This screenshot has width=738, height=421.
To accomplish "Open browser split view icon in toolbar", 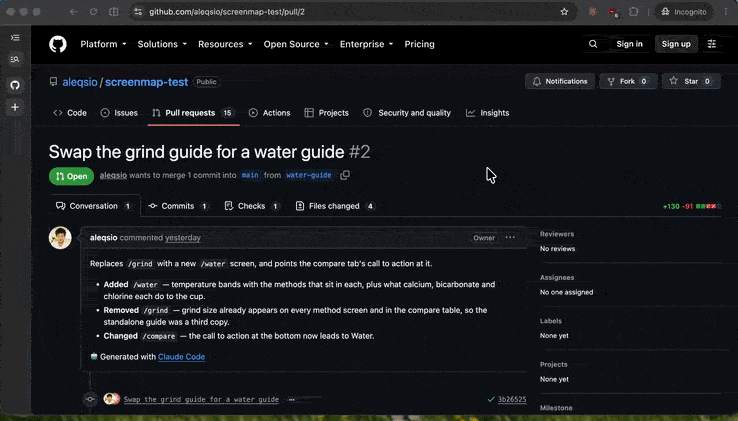I will (x=114, y=12).
